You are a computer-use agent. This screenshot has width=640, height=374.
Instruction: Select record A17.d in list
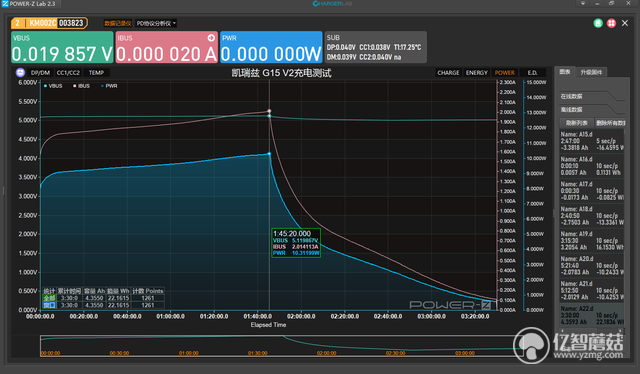(591, 191)
